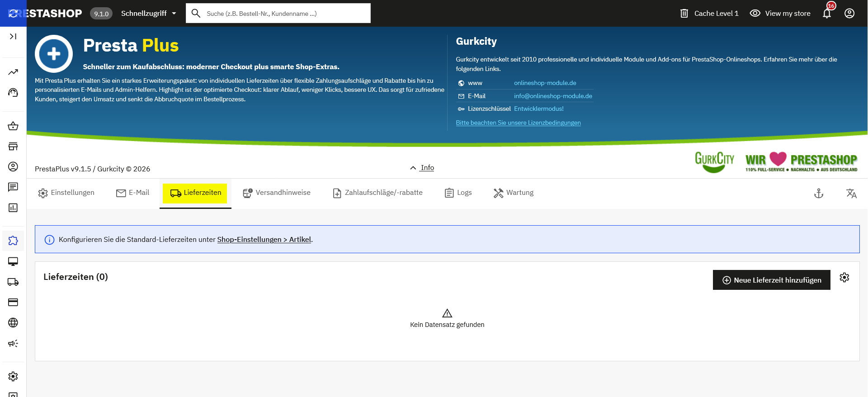Click the Lieferzeiten (0) heading
Screen dimensions: 868x397
coord(75,277)
